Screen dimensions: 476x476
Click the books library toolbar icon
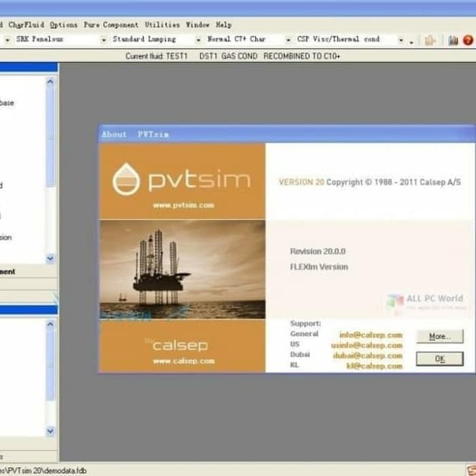point(453,40)
